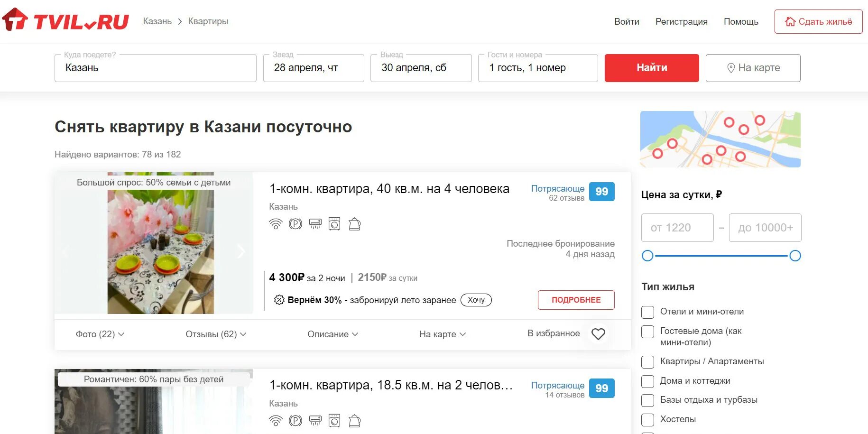Open Заезд date picker 28 апреля
This screenshot has height=434, width=868.
tap(314, 68)
